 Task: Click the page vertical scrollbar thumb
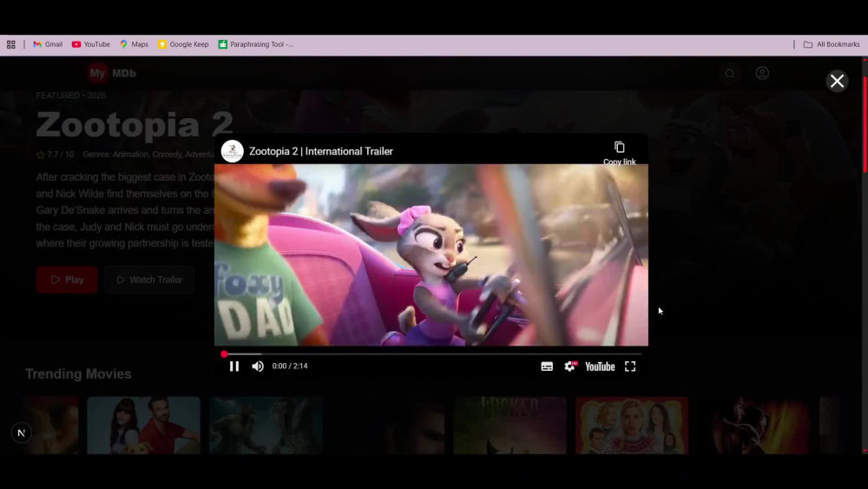(865, 124)
